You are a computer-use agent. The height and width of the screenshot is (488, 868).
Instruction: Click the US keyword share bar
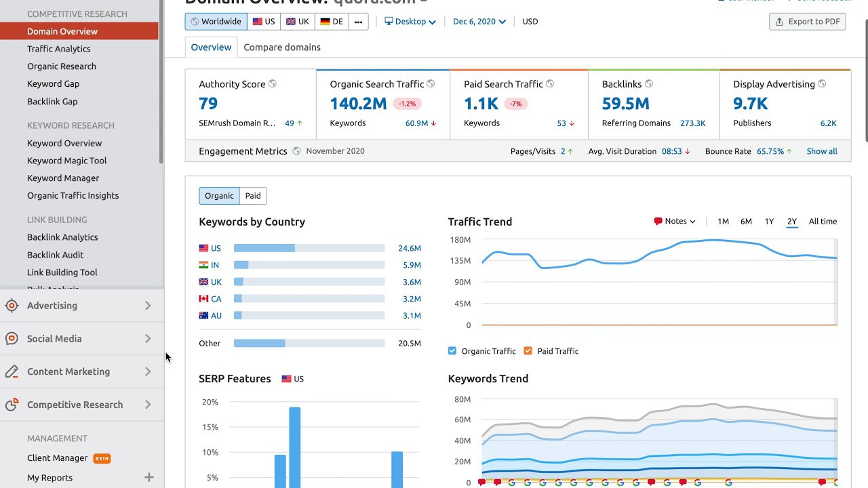tap(309, 248)
